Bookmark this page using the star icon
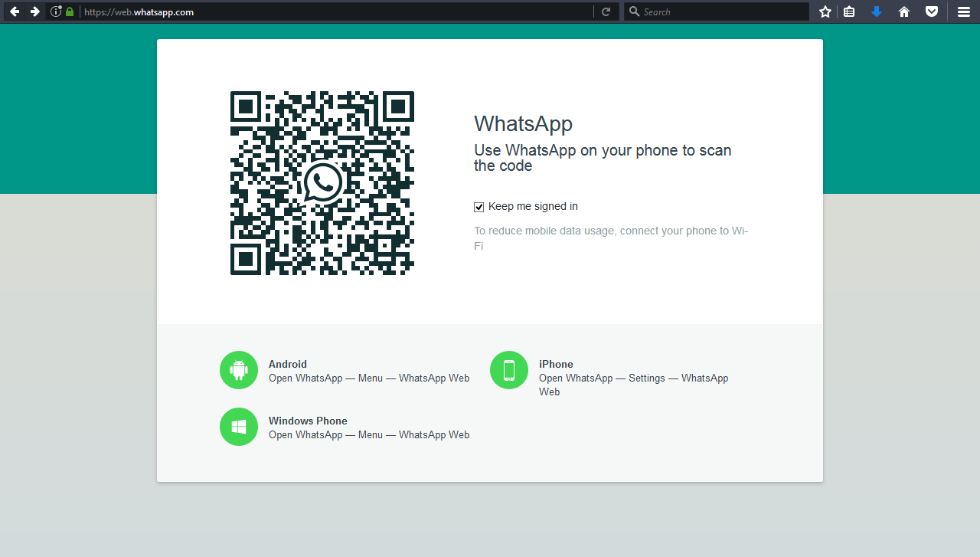Screen dimensions: 980x557 pyautogui.click(x=825, y=11)
